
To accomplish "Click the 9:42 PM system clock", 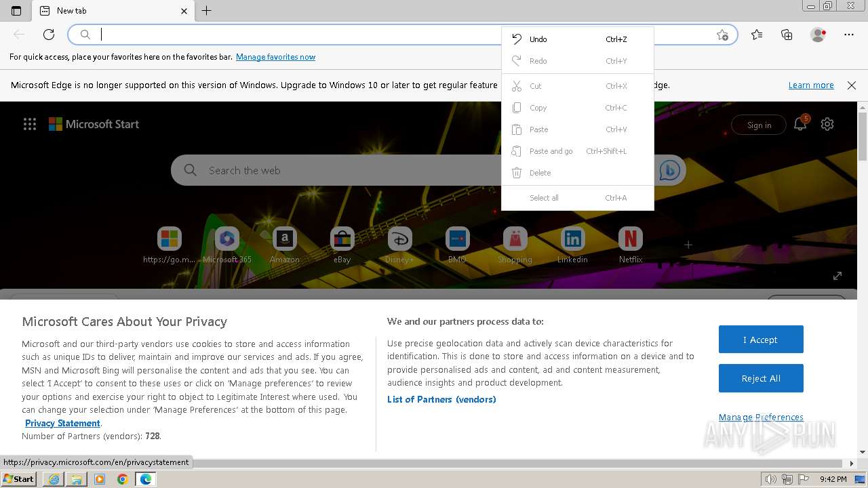I will 833,479.
